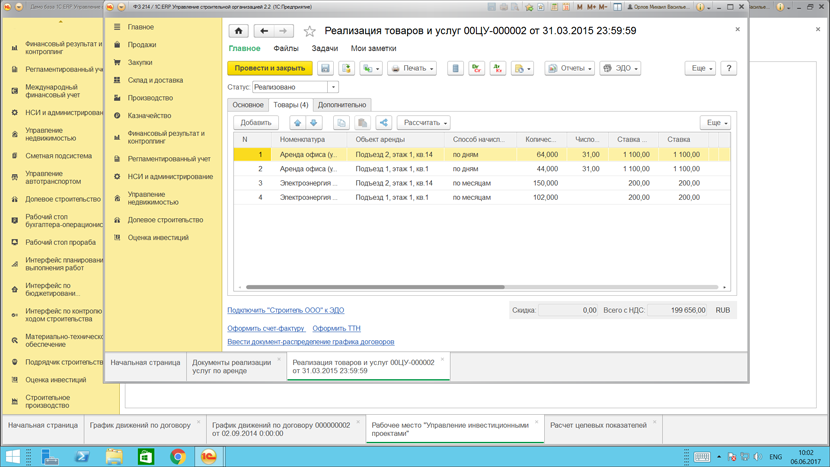Viewport: 830px width, 467px height.
Task: Open Файлы in document navigation
Action: click(286, 48)
